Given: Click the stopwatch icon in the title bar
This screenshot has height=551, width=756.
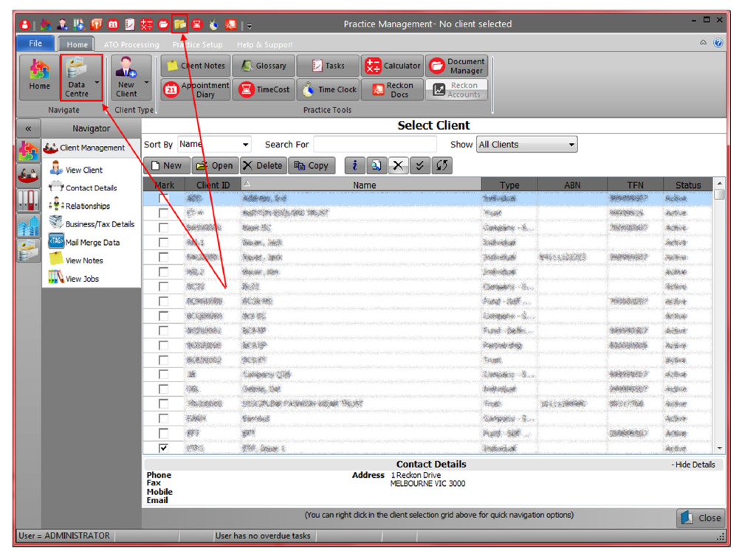Looking at the screenshot, I should click(x=213, y=24).
